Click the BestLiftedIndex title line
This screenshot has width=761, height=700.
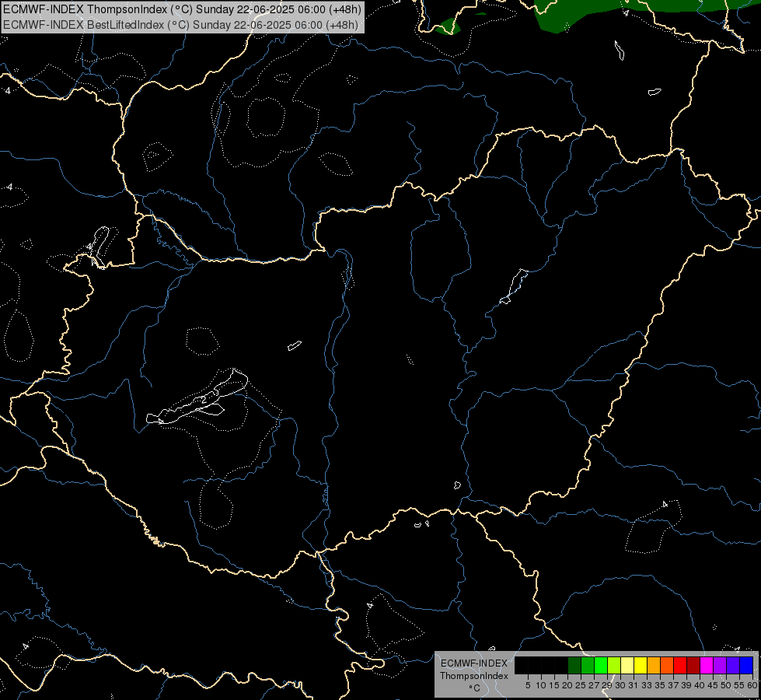point(180,25)
